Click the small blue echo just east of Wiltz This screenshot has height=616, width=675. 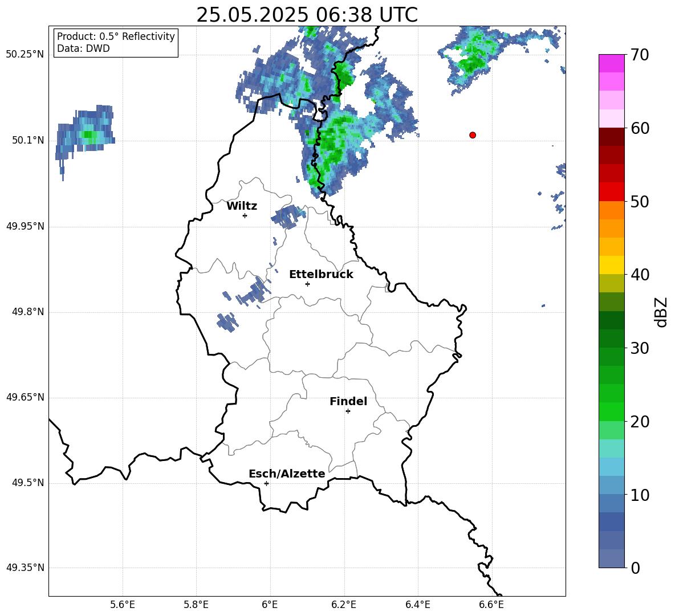click(x=288, y=217)
